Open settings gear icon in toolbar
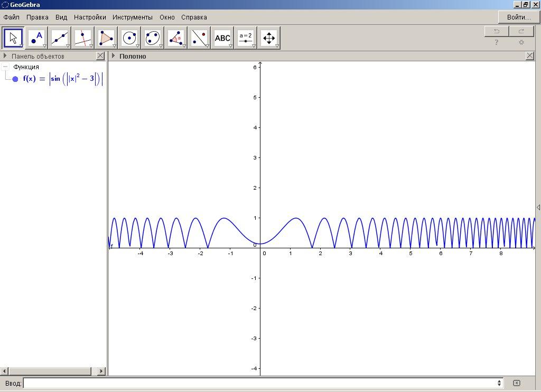541x392 pixels. coord(521,42)
